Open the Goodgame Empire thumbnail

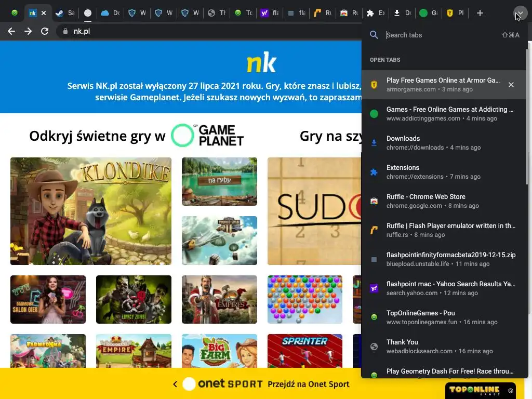(x=134, y=351)
